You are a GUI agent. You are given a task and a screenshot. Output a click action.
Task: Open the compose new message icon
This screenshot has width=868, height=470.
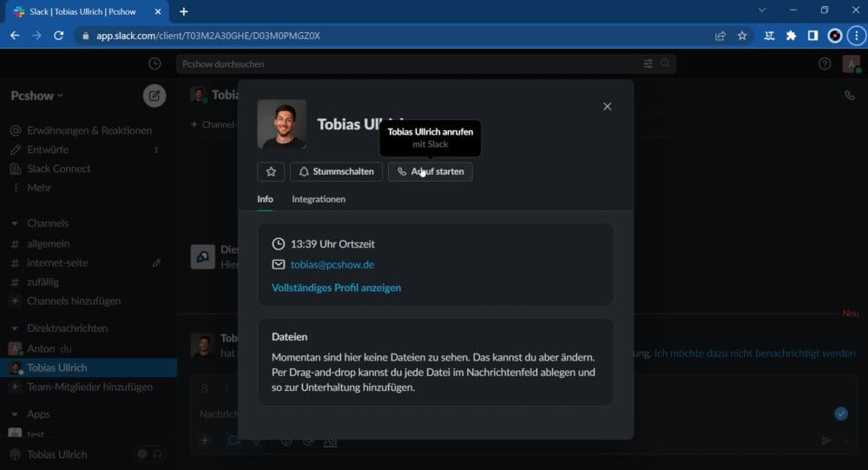(x=155, y=96)
